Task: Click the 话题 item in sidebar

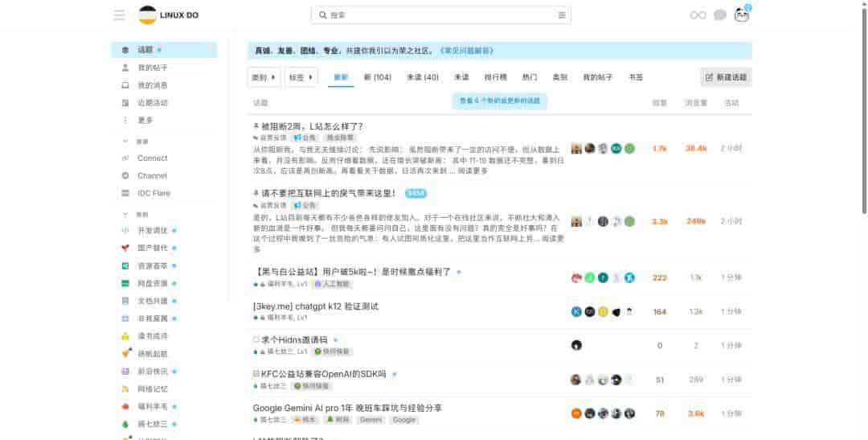Action: tap(164, 50)
